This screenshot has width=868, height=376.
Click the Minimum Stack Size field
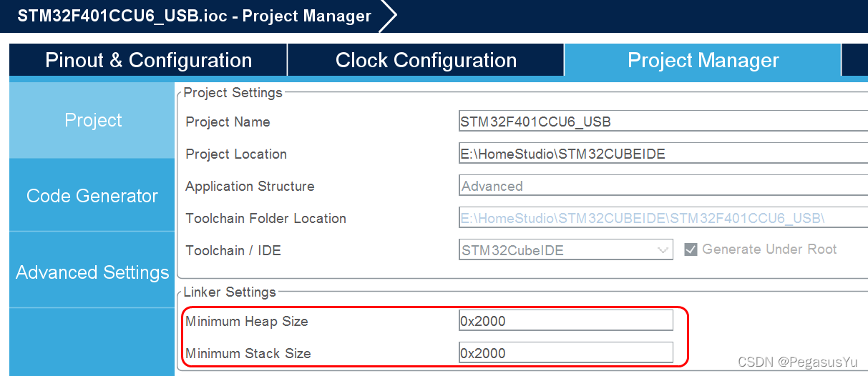coord(565,352)
